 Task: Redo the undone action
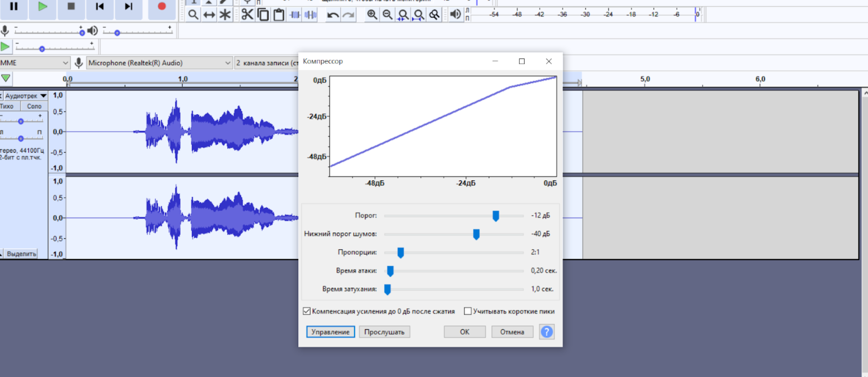tap(349, 15)
